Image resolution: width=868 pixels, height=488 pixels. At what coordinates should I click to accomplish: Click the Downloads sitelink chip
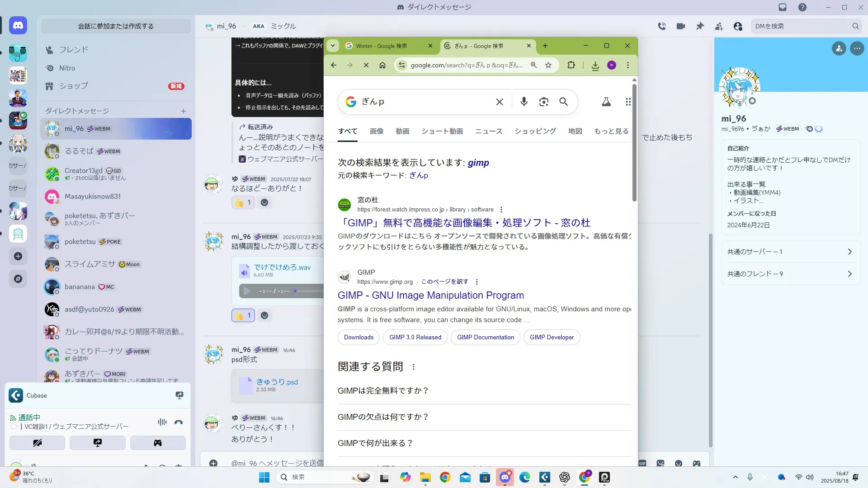point(359,337)
